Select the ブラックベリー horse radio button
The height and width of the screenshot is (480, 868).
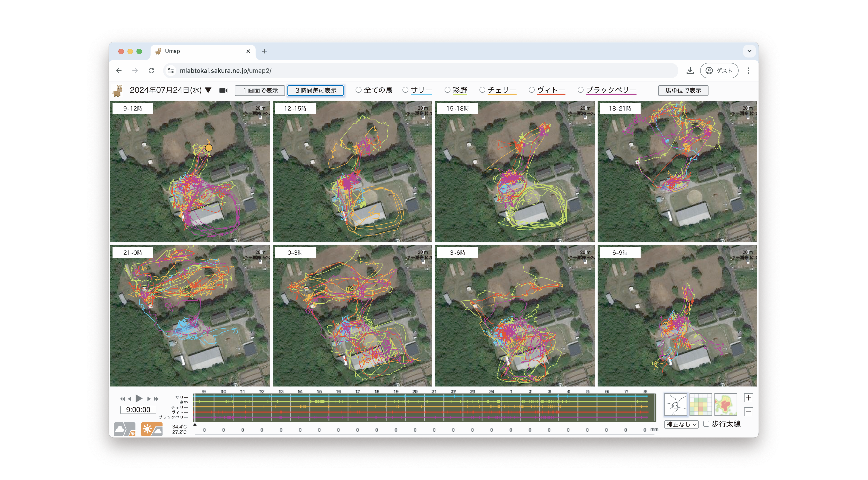(580, 90)
